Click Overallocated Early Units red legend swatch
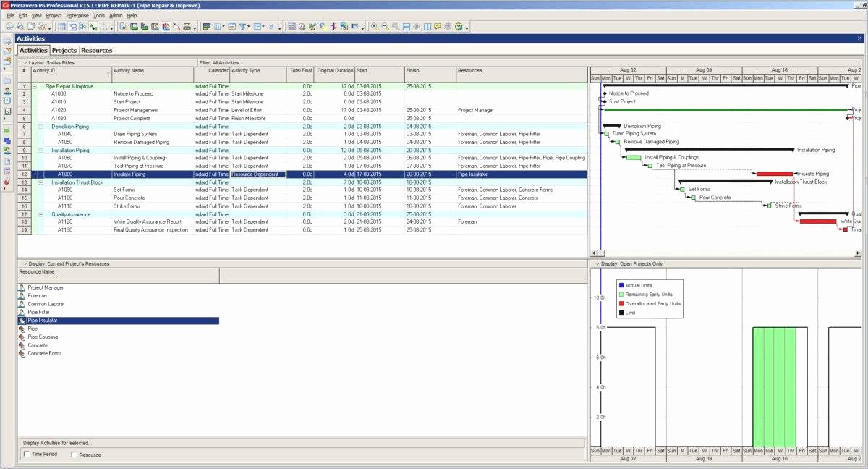The image size is (868, 469). (x=621, y=304)
